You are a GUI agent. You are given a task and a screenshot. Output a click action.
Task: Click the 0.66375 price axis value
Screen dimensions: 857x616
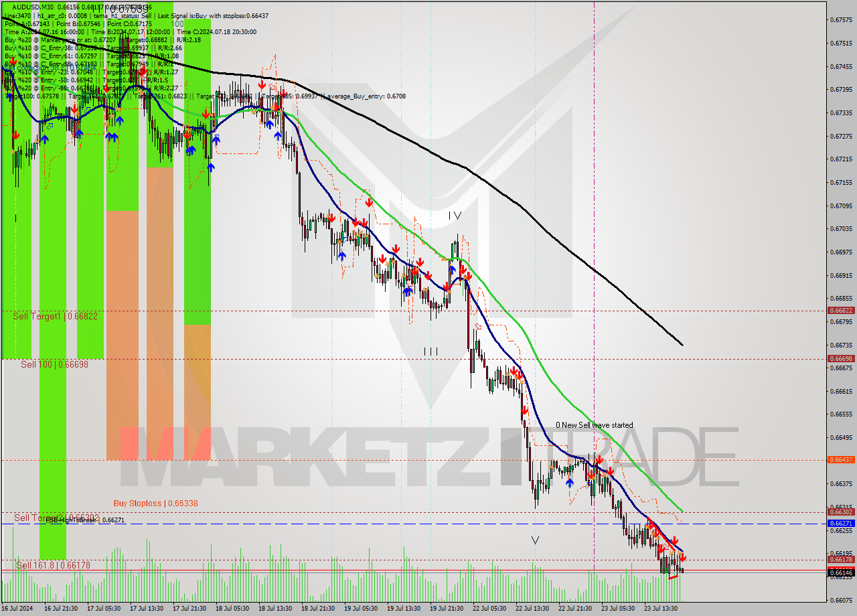pos(841,484)
